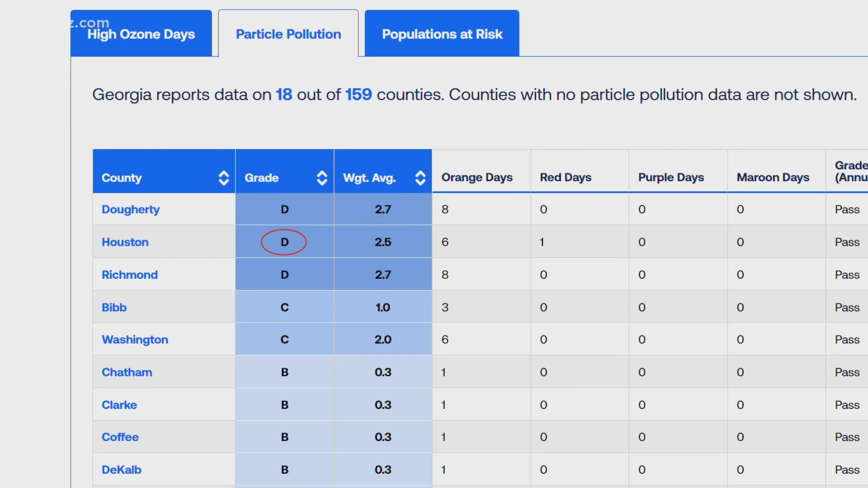Viewport: 868px width, 488px height.
Task: Open Washington county link
Action: tap(135, 339)
